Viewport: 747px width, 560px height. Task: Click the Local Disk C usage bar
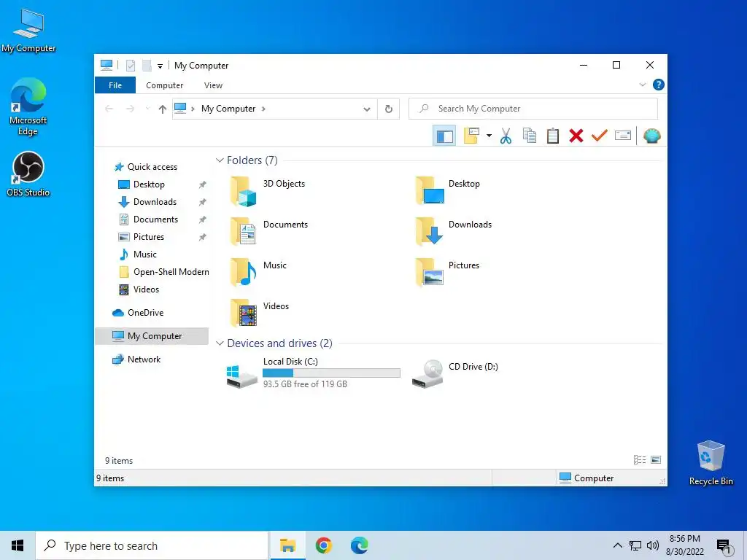[331, 373]
